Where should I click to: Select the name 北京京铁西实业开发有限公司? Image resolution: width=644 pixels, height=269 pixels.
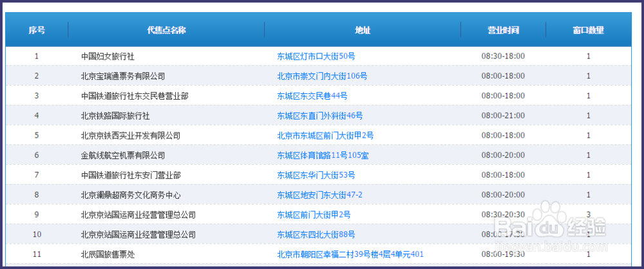point(131,136)
